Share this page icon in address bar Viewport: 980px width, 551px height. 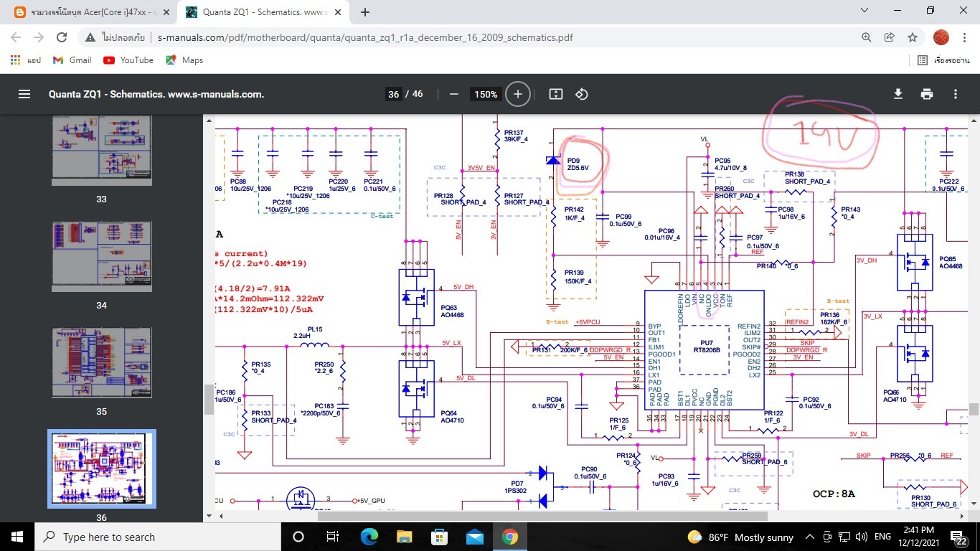[x=890, y=37]
